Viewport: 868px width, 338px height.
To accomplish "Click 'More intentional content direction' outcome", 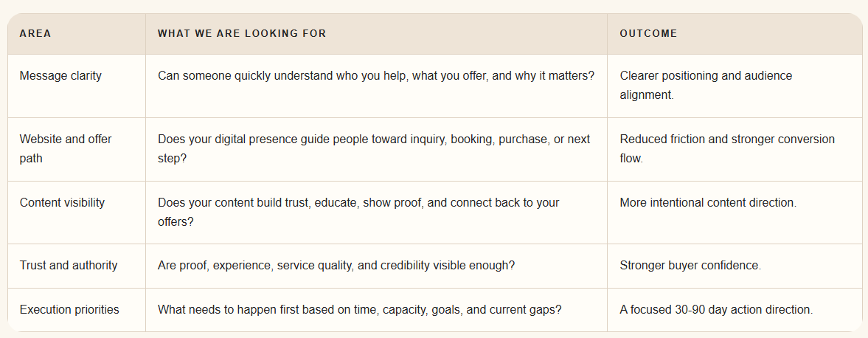I will [708, 203].
